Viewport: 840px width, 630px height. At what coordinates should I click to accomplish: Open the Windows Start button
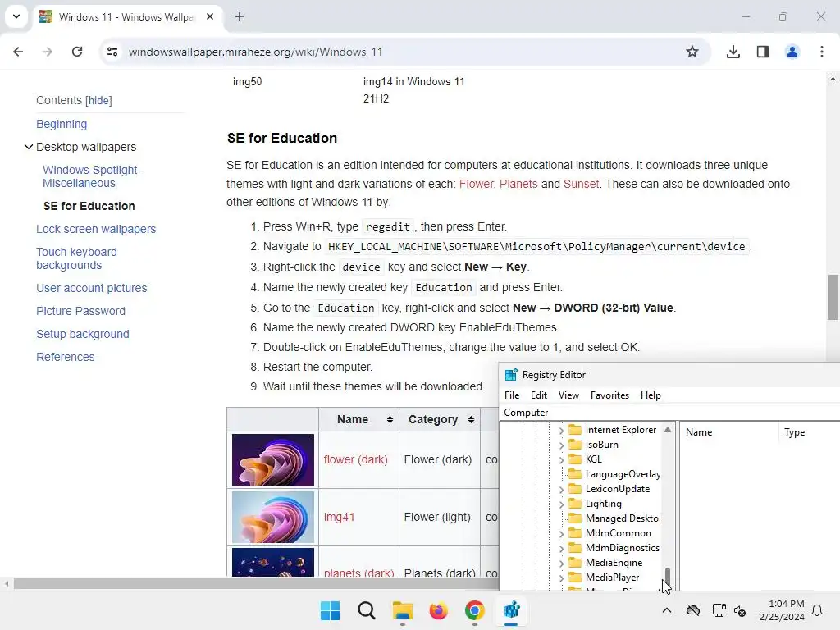[330, 610]
